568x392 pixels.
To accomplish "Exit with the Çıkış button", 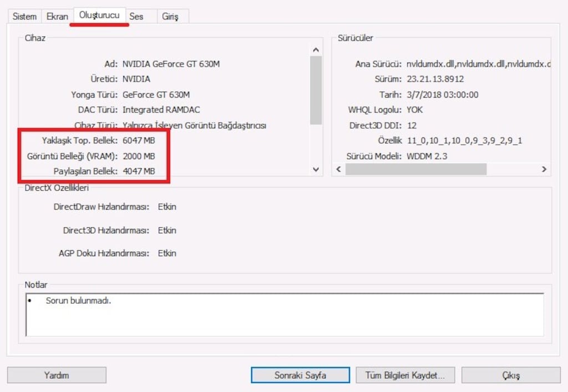I will click(x=511, y=375).
